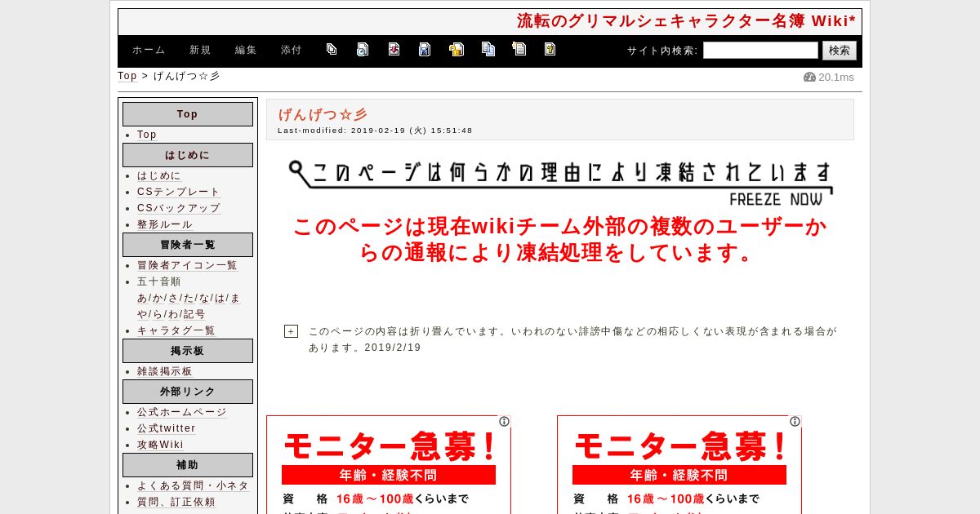Click the 冒険者一覧 sidebar heading
The width and height of the screenshot is (980, 514).
[188, 245]
